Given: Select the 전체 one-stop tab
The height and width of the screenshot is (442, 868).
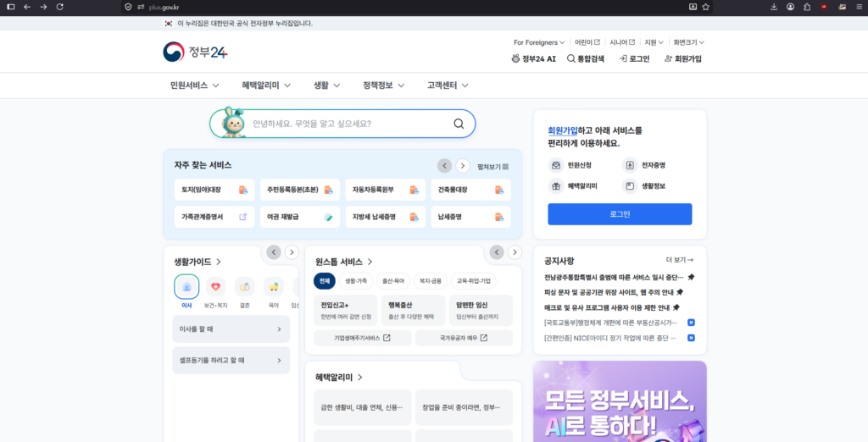Looking at the screenshot, I should pos(325,281).
